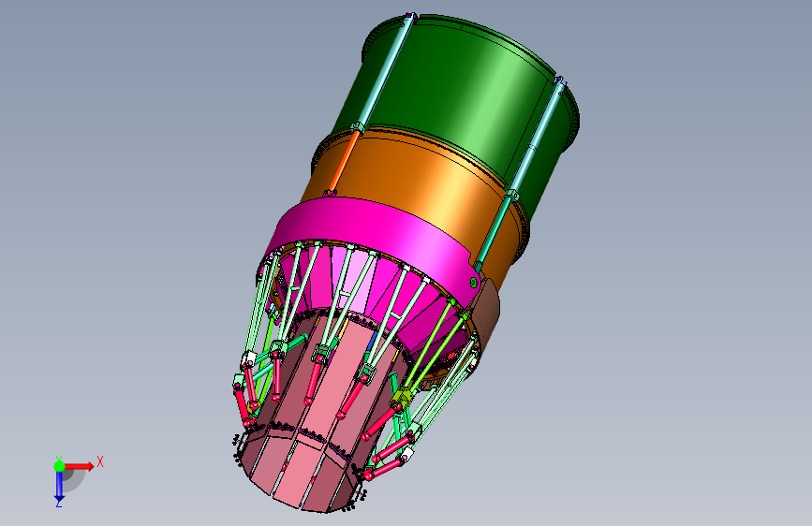812x526 pixels.
Task: Pick the yellow-green joint block near nozzle
Action: [x=402, y=398]
